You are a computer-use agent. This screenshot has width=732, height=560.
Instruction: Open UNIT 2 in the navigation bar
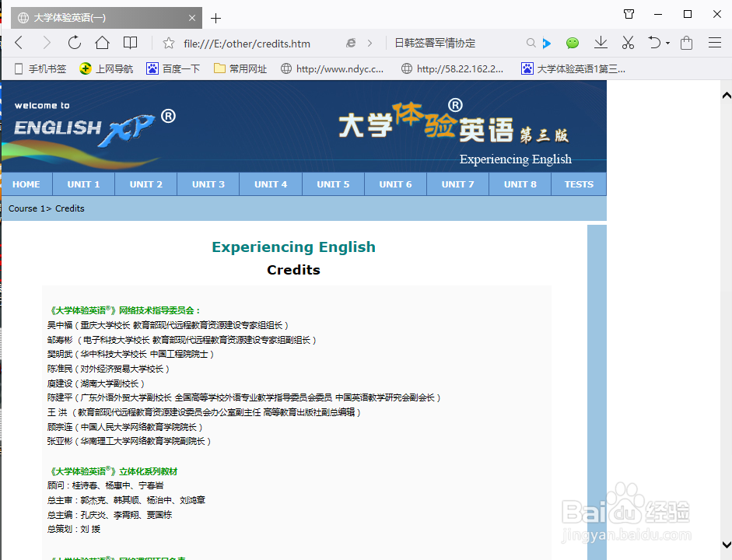click(146, 184)
